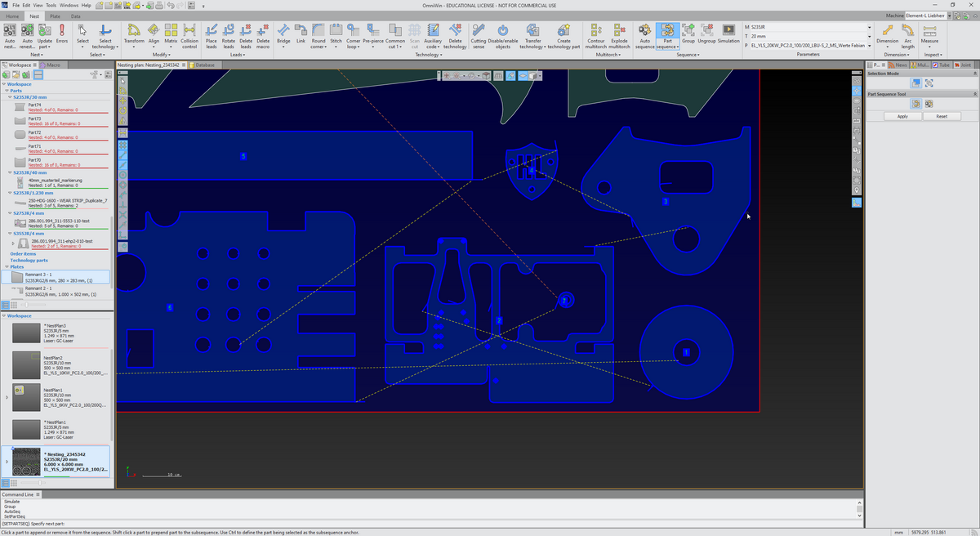Click Disable/enable objects icon

coord(503,29)
